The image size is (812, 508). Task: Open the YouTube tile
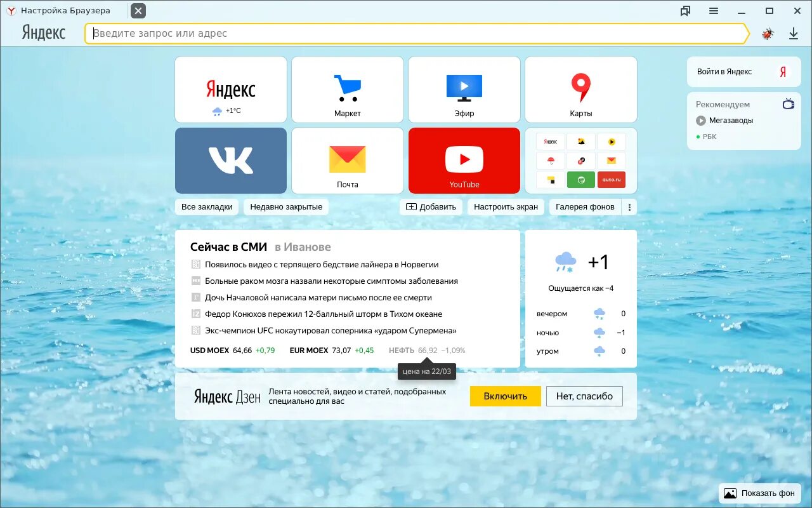464,161
